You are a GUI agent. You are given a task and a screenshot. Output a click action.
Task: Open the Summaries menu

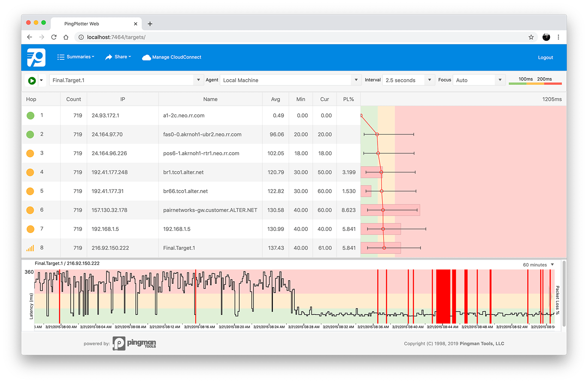(76, 57)
